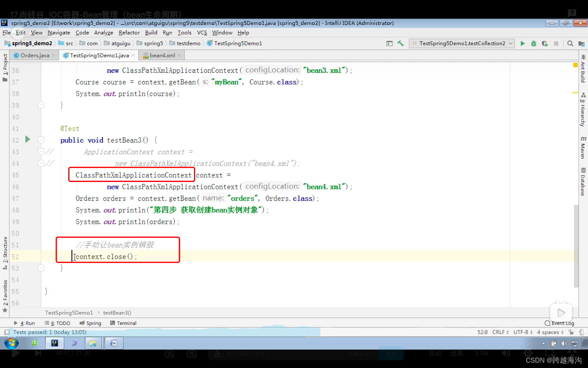Viewport: 588px width, 368px height.
Task: Click the volume icon in system tray
Action: pyautogui.click(x=564, y=343)
